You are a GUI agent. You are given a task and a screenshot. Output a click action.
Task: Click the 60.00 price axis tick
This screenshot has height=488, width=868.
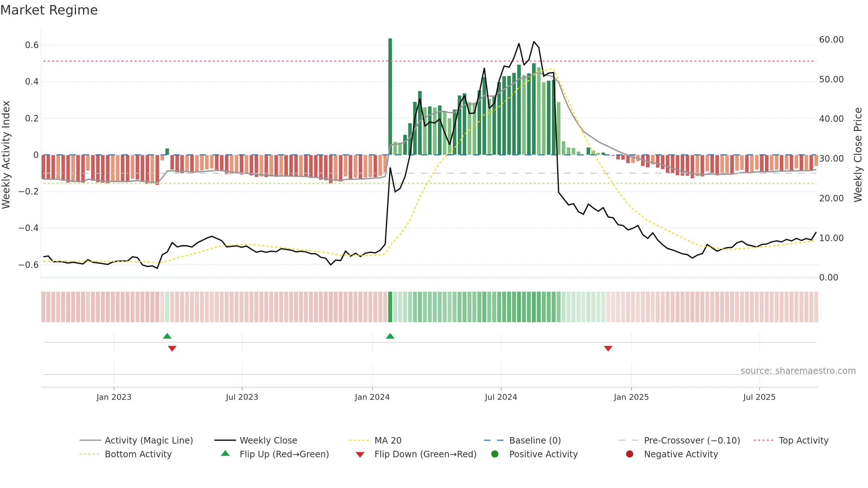[831, 40]
